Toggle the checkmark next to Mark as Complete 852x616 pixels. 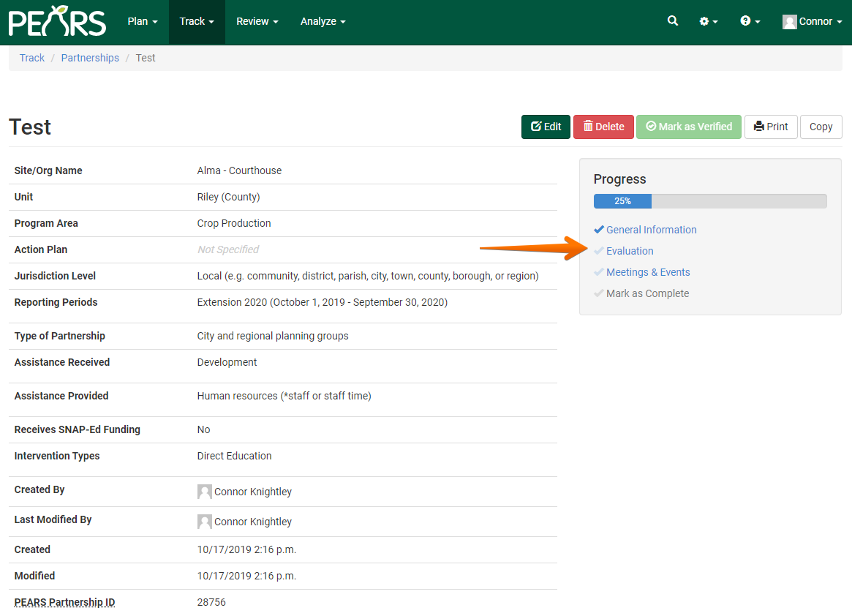[599, 293]
